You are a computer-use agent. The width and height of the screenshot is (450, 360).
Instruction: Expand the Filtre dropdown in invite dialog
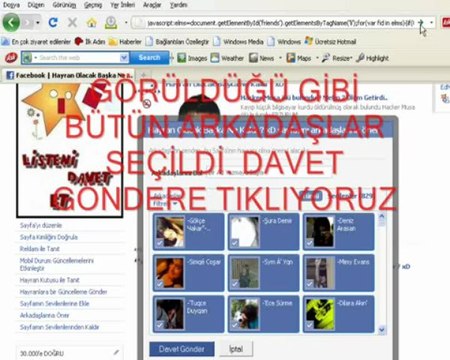point(165,203)
